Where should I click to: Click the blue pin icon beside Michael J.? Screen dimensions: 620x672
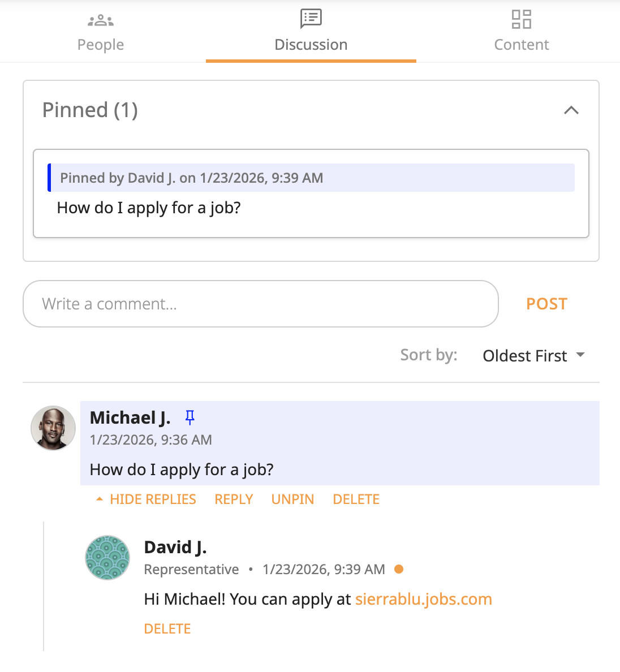pos(190,417)
